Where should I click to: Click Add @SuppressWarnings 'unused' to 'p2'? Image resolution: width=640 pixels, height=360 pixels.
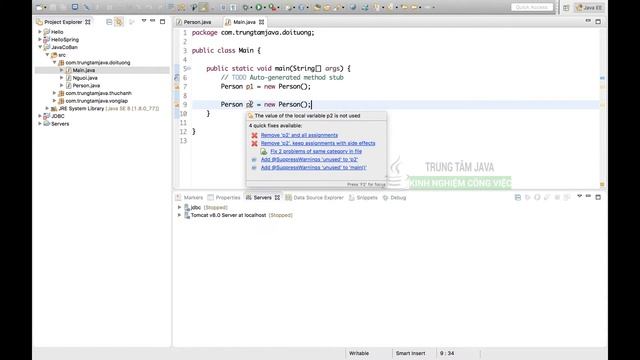click(x=309, y=160)
